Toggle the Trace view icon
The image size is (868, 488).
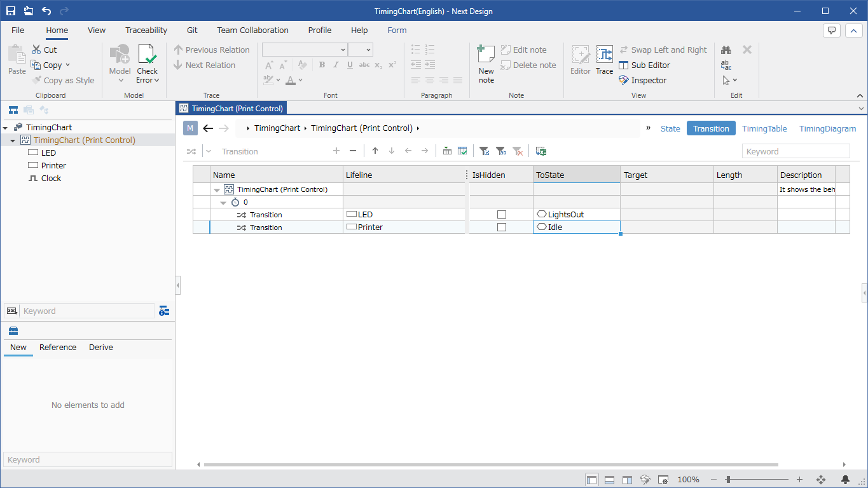click(x=604, y=55)
